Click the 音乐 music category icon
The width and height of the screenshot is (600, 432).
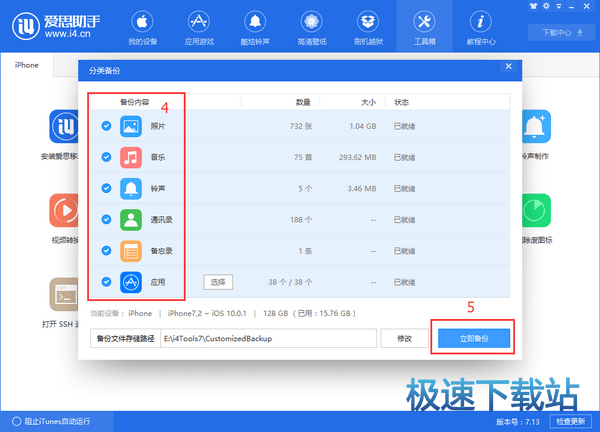pos(131,157)
